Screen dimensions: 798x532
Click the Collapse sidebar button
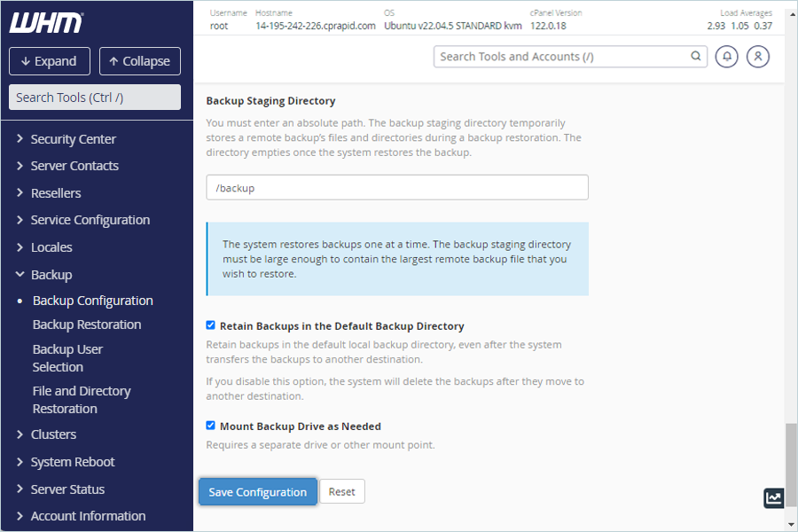[140, 61]
